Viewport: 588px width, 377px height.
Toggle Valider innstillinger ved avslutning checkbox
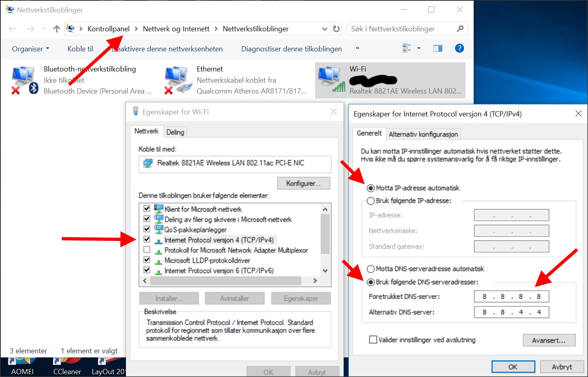373,340
